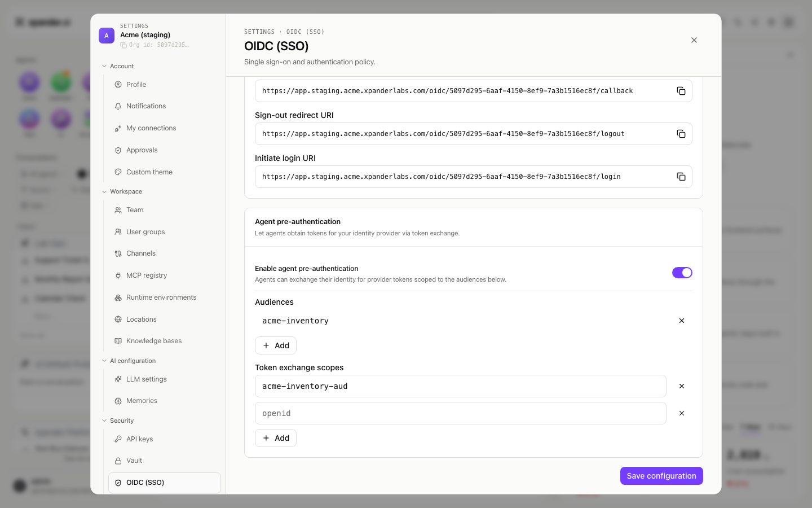
Task: Click the Token exchange scopes label
Action: point(299,367)
